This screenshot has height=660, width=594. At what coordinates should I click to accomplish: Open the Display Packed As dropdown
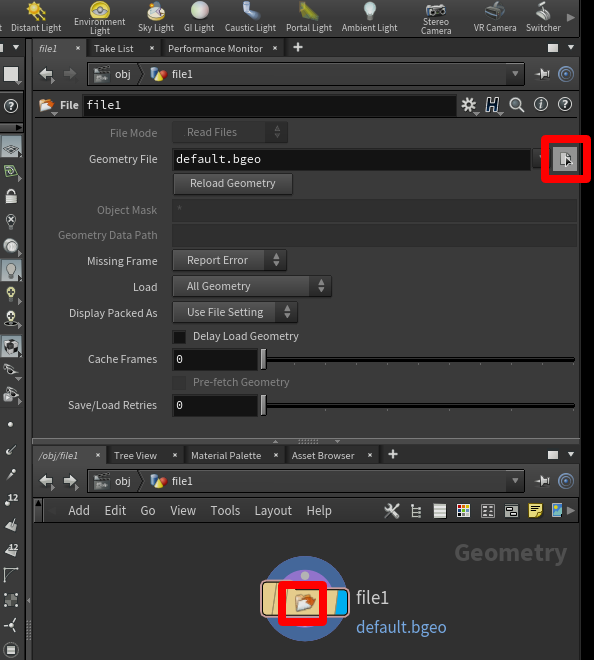235,312
